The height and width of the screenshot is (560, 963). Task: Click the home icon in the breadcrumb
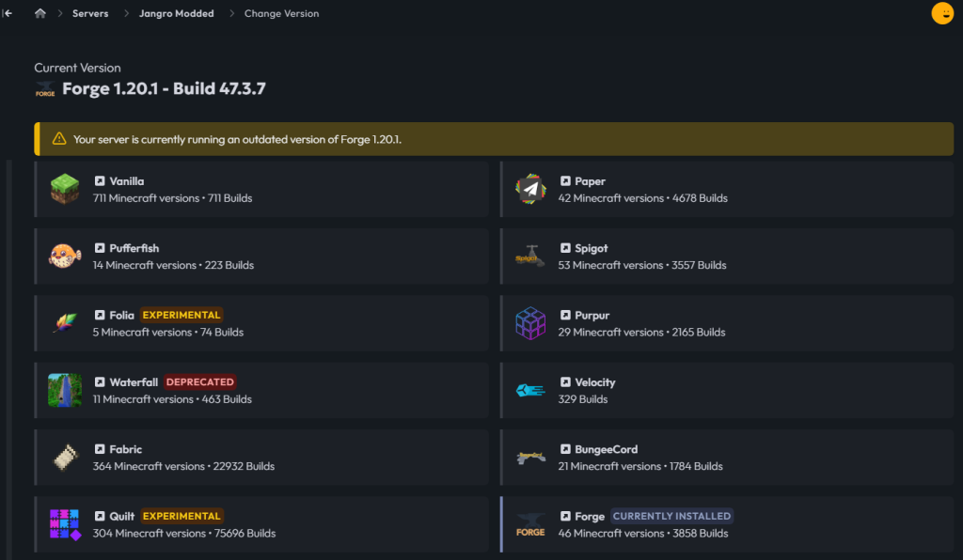coord(39,13)
